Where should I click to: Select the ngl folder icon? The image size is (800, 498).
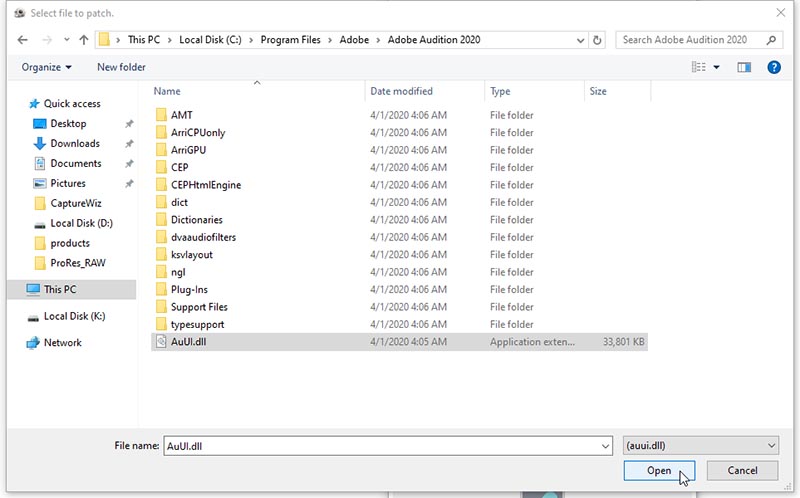[161, 271]
